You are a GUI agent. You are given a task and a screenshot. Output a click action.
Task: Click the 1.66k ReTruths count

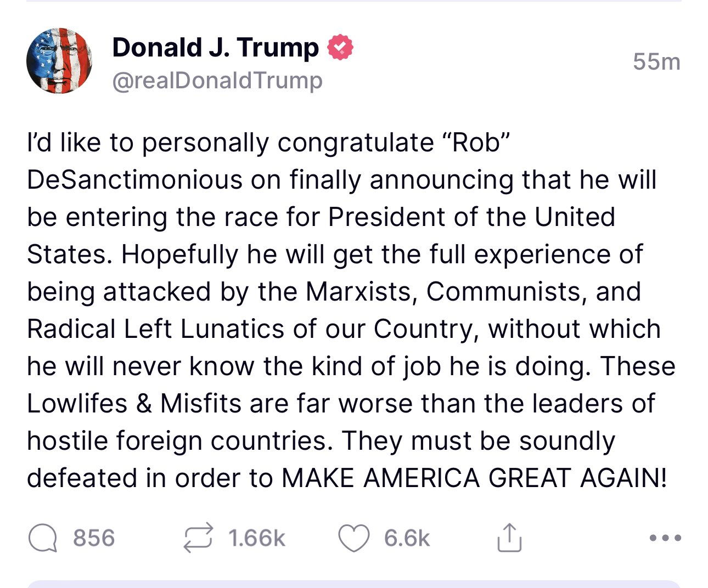[257, 538]
